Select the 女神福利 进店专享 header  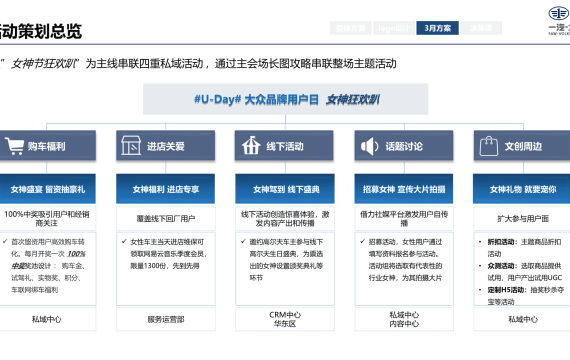(165, 189)
